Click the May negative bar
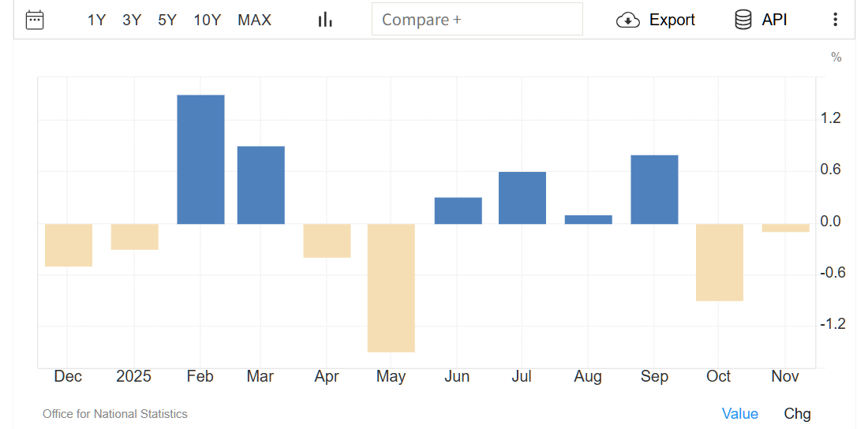The width and height of the screenshot is (868, 429). click(391, 287)
